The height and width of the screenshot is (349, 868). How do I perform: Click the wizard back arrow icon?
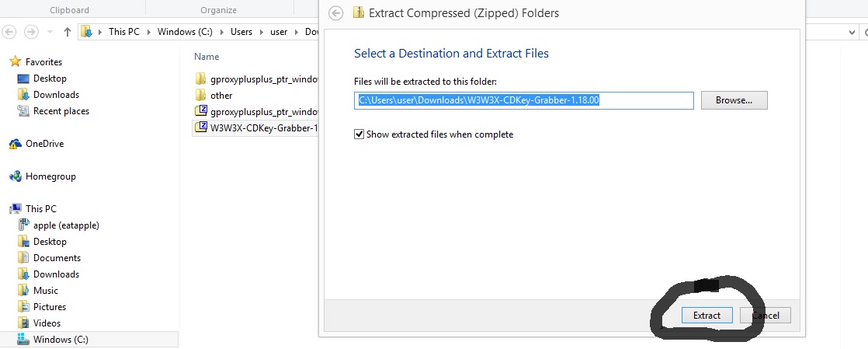335,13
